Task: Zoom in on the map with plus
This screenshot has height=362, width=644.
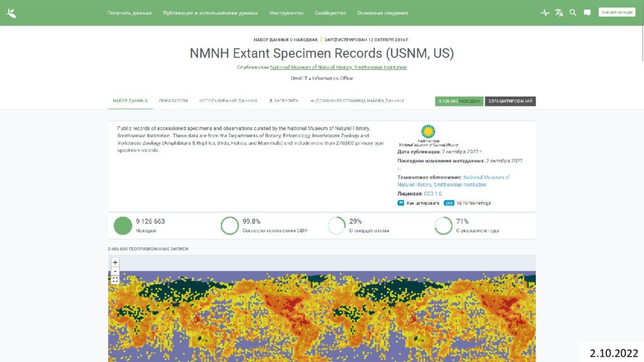Action: 115,262
